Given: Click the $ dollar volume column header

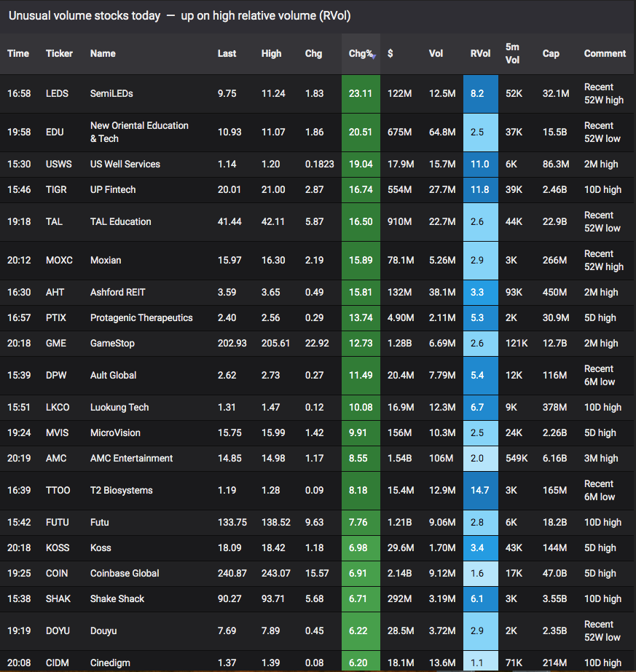Looking at the screenshot, I should [390, 54].
